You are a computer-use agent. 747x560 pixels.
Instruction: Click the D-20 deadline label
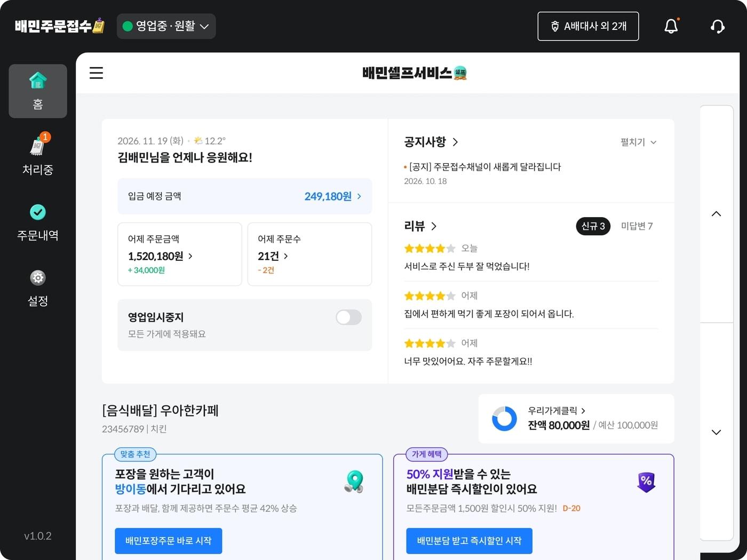(x=571, y=508)
